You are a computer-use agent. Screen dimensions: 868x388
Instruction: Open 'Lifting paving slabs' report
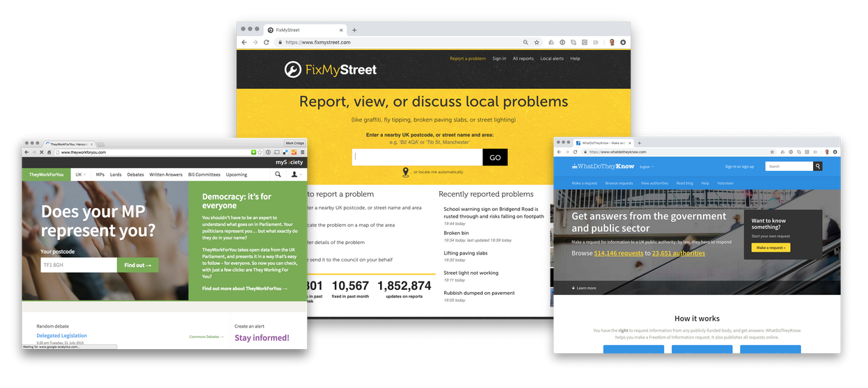click(x=466, y=253)
